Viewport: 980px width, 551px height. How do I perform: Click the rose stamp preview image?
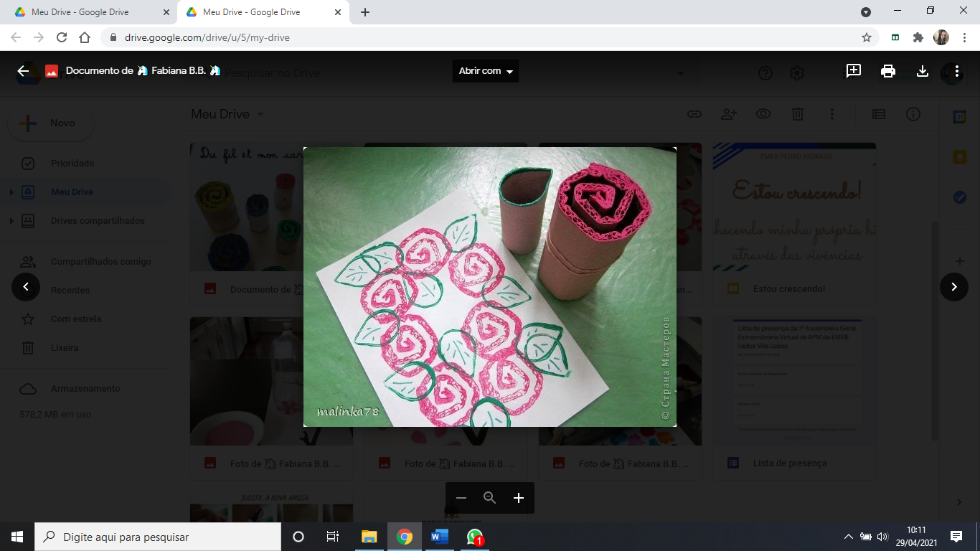(x=490, y=287)
